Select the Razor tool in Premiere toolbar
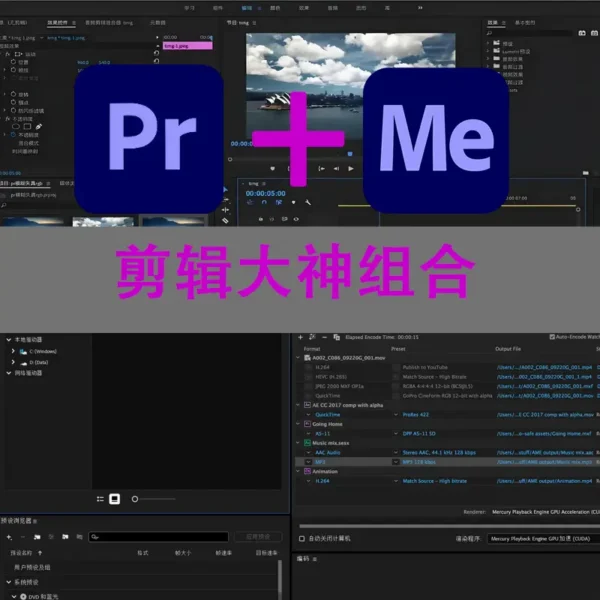The image size is (600, 600). point(225,220)
